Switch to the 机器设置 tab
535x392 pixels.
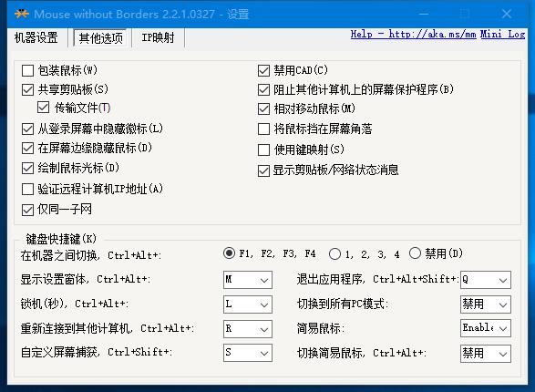point(36,37)
